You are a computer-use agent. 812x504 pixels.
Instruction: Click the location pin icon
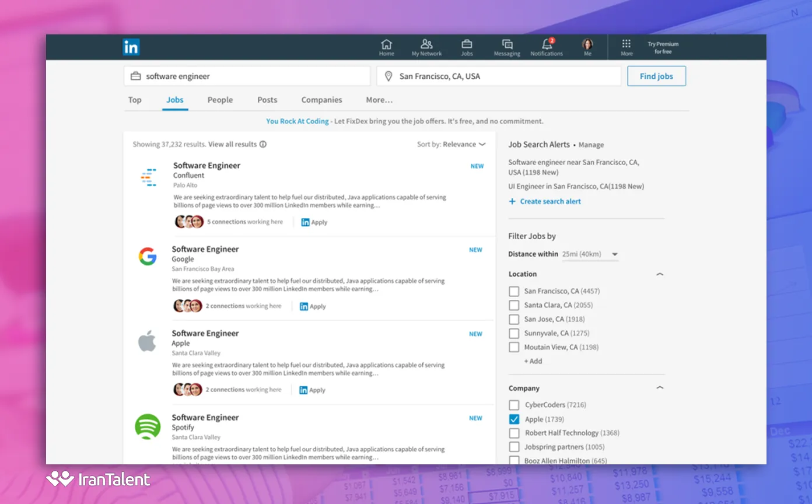pos(388,76)
